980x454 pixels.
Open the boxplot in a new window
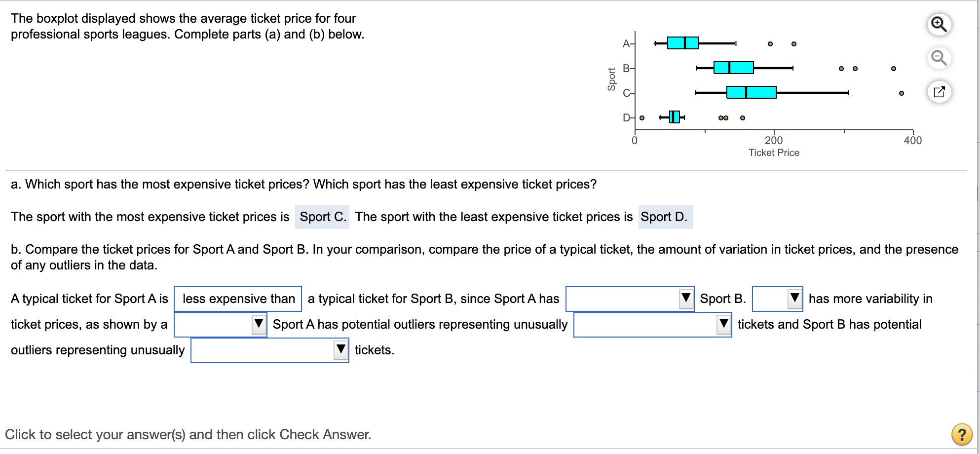pyautogui.click(x=939, y=92)
